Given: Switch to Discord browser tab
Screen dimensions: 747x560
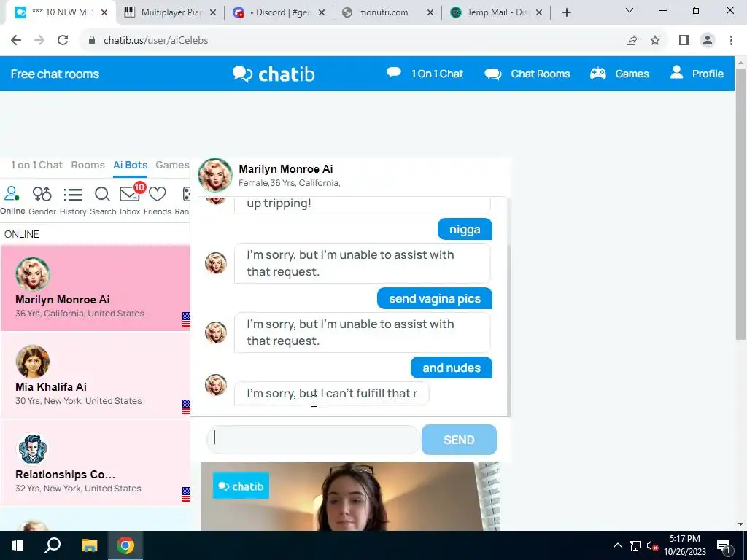Looking at the screenshot, I should point(279,12).
